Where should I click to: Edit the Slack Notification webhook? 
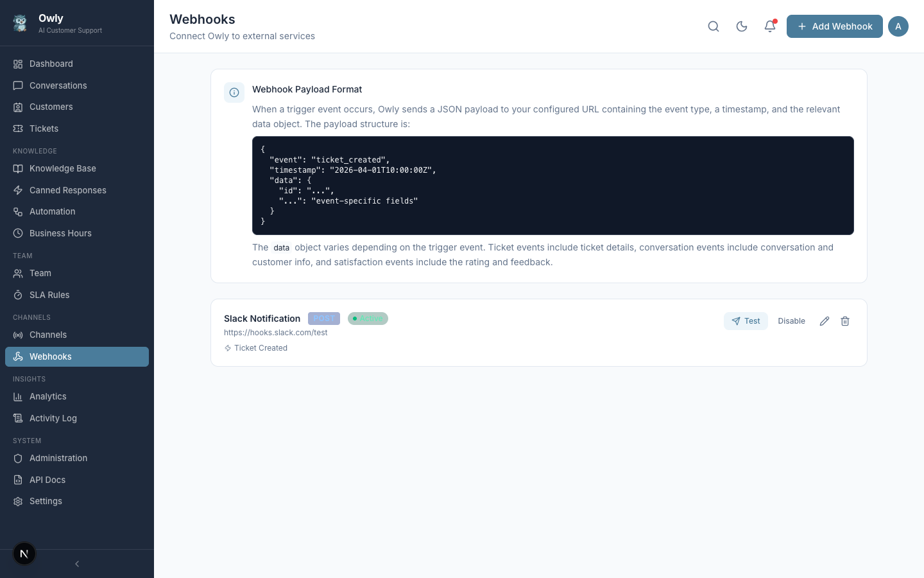(825, 321)
